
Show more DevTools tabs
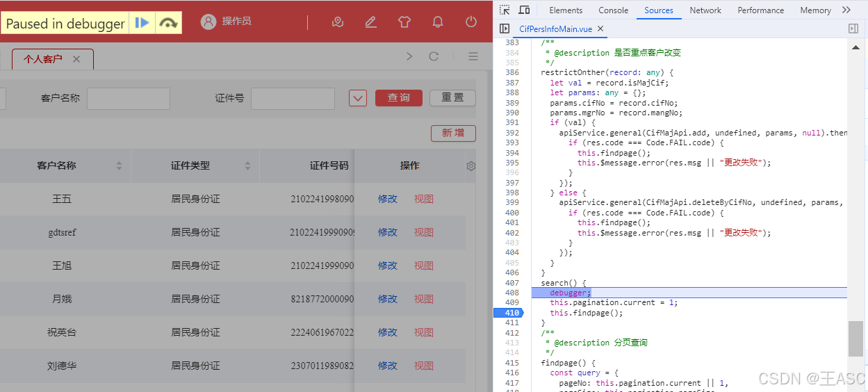click(846, 10)
